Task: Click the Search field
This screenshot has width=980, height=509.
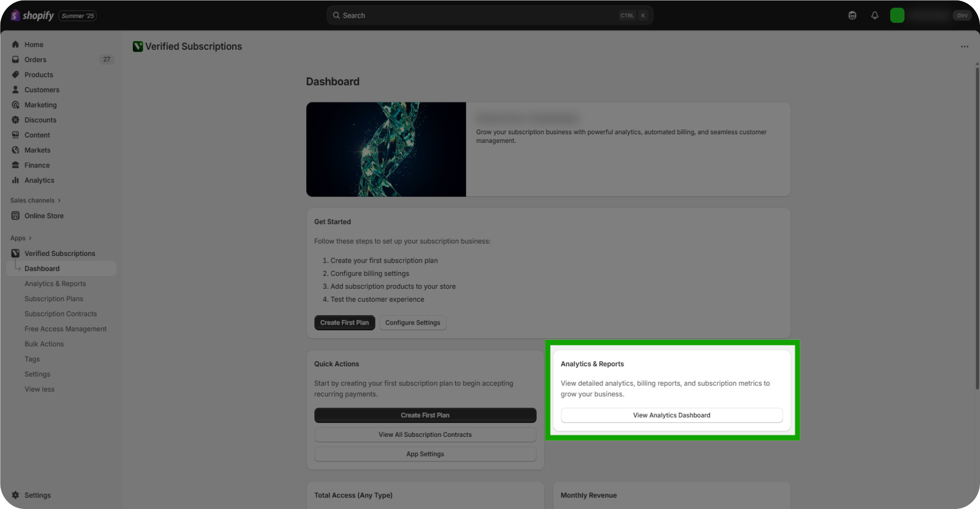Action: [490, 15]
